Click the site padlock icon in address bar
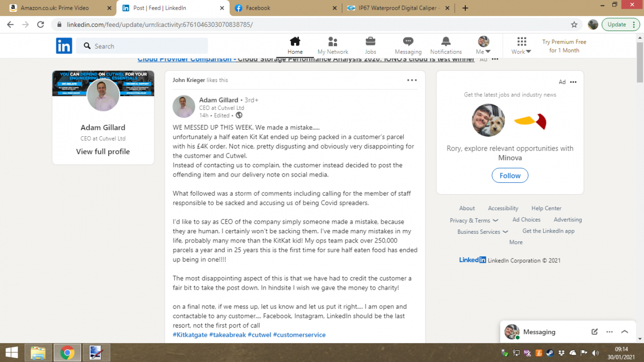Viewport: 644px width, 362px height. pyautogui.click(x=59, y=25)
